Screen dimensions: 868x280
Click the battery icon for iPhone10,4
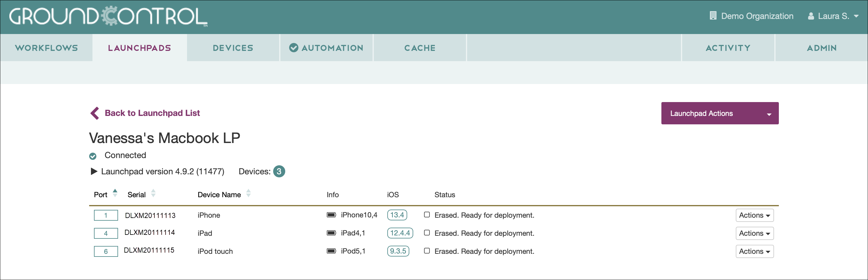[x=331, y=215]
